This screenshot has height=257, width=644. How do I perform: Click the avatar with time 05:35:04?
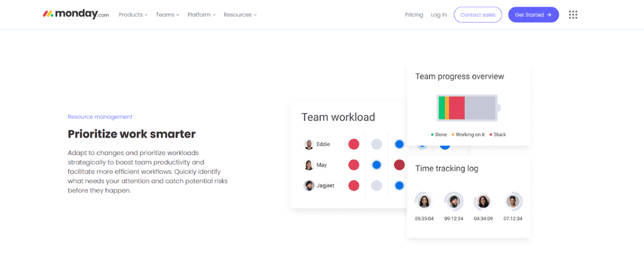click(424, 201)
